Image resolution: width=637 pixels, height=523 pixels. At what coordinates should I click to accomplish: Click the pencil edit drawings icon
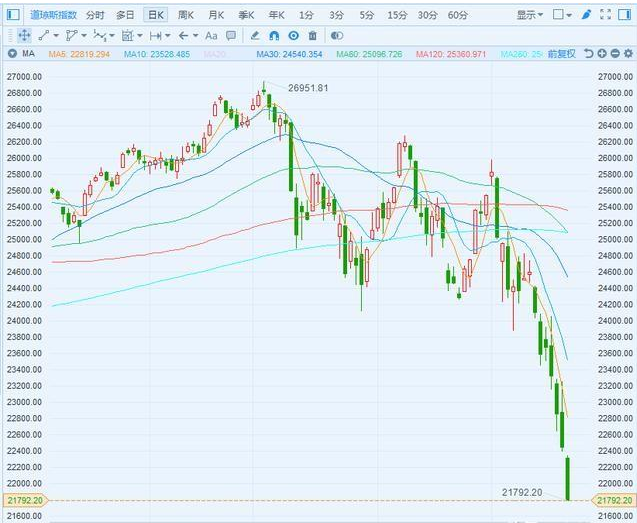click(x=255, y=36)
